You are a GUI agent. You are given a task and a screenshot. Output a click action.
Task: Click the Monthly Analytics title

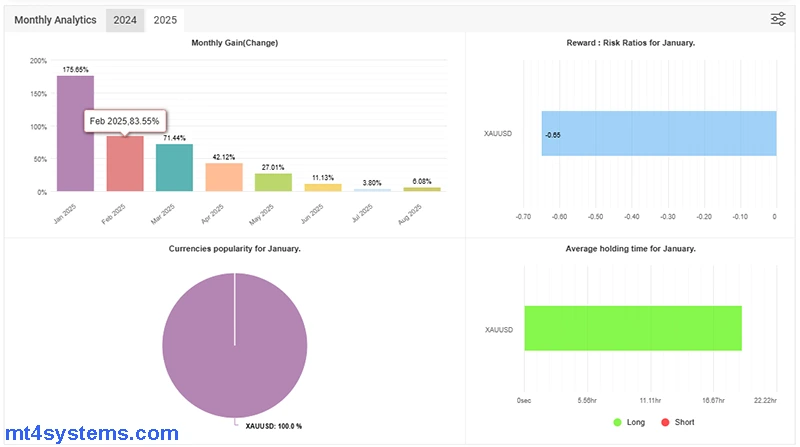click(x=55, y=20)
